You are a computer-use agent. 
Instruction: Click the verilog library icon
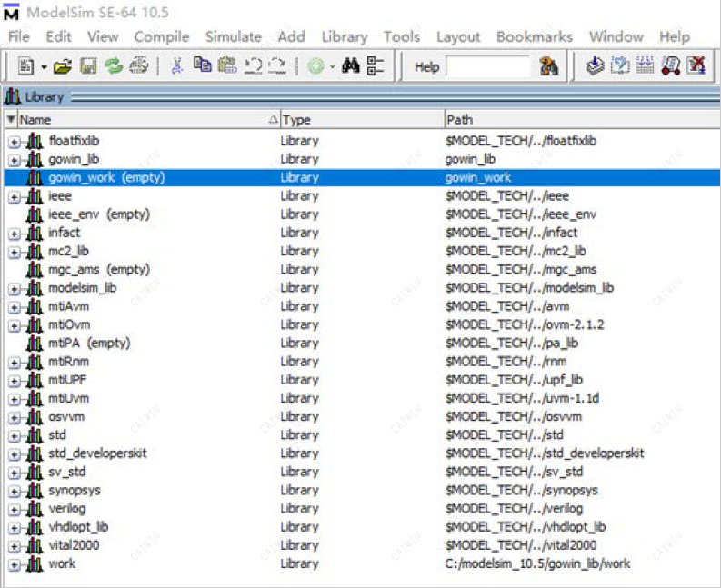[35, 509]
